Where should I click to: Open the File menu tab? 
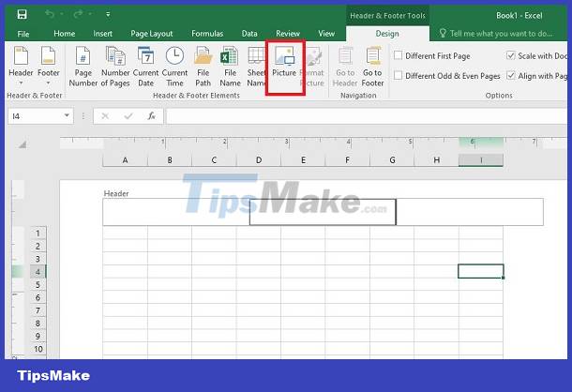23,34
